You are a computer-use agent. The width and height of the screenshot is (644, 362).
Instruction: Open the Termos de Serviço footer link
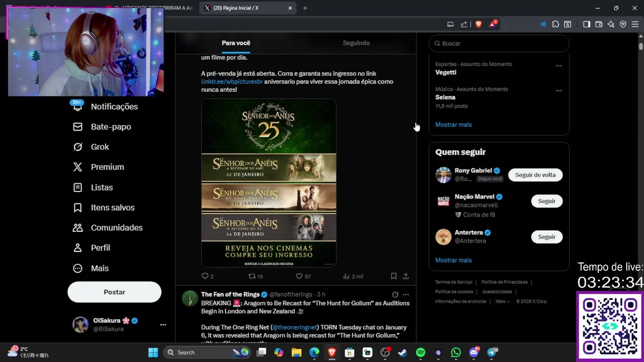click(454, 283)
